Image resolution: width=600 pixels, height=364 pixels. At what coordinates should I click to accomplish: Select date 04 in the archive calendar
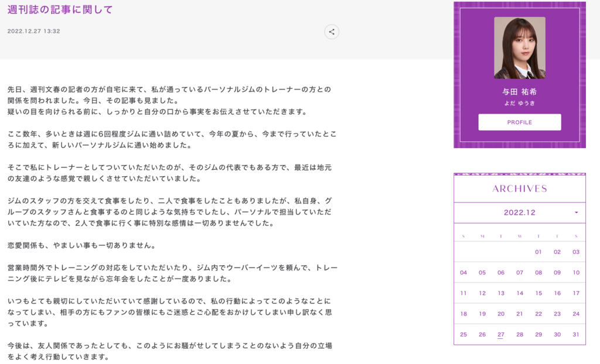pos(463,273)
